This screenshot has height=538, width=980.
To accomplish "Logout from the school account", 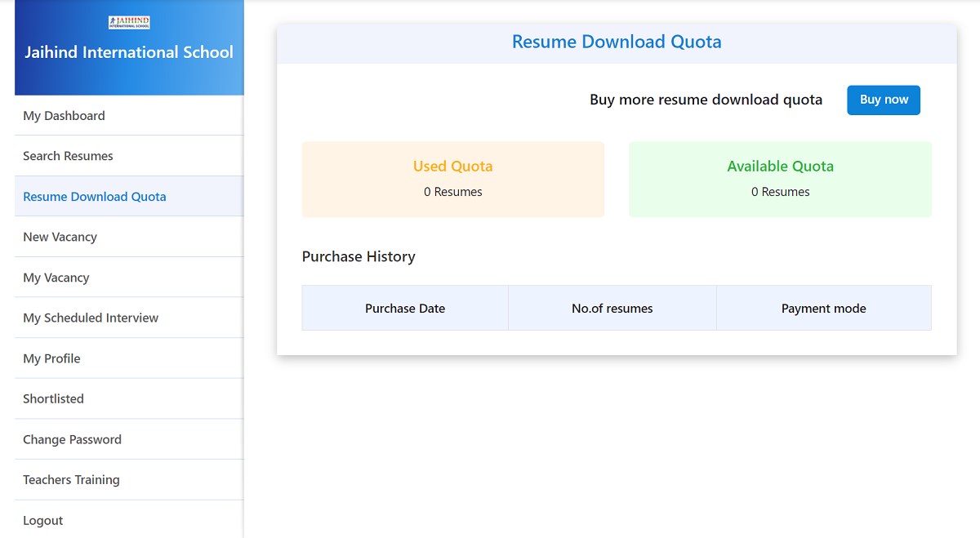I will (x=42, y=520).
